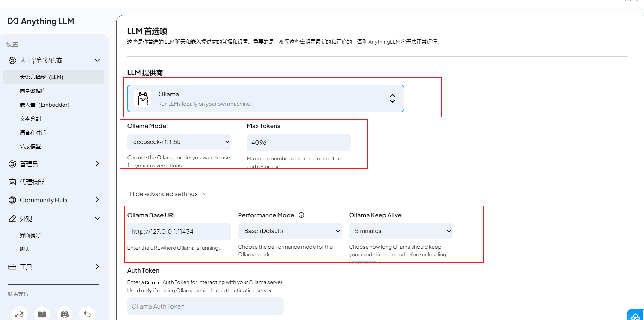This screenshot has height=320, width=644.
Task: Click the 工具 toolbox icon
Action: (x=12, y=267)
